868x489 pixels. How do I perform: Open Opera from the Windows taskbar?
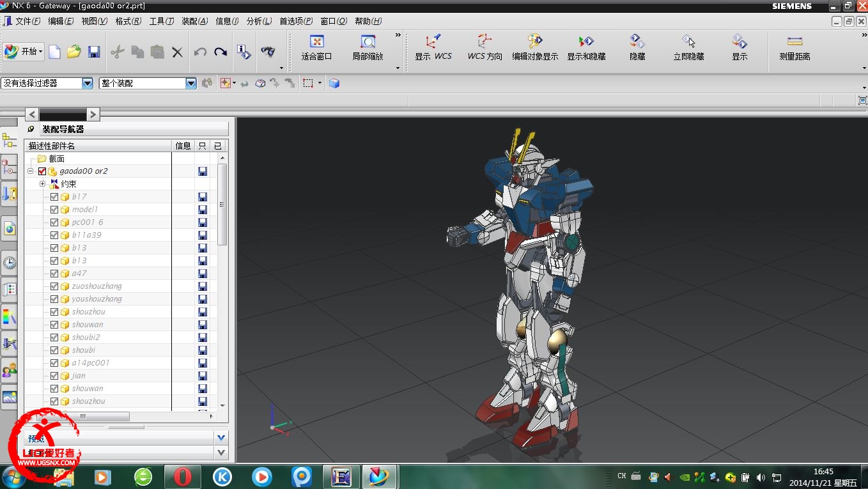coord(182,477)
